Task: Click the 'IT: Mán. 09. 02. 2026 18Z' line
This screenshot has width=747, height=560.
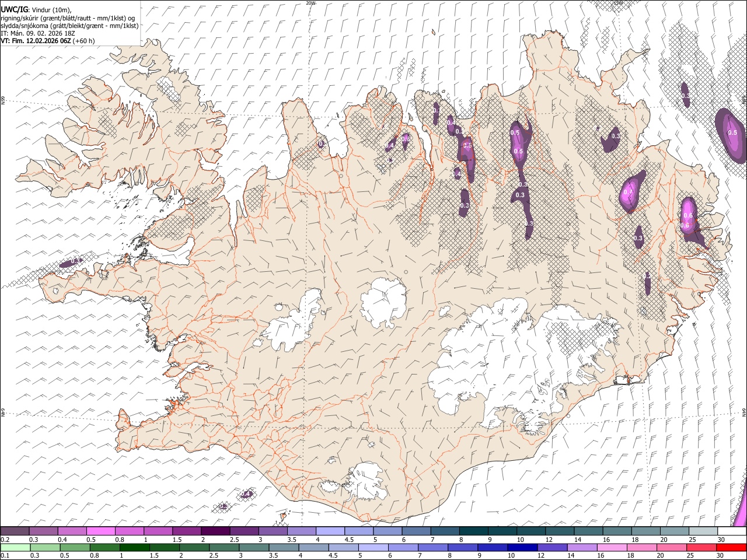Action: 38,33
